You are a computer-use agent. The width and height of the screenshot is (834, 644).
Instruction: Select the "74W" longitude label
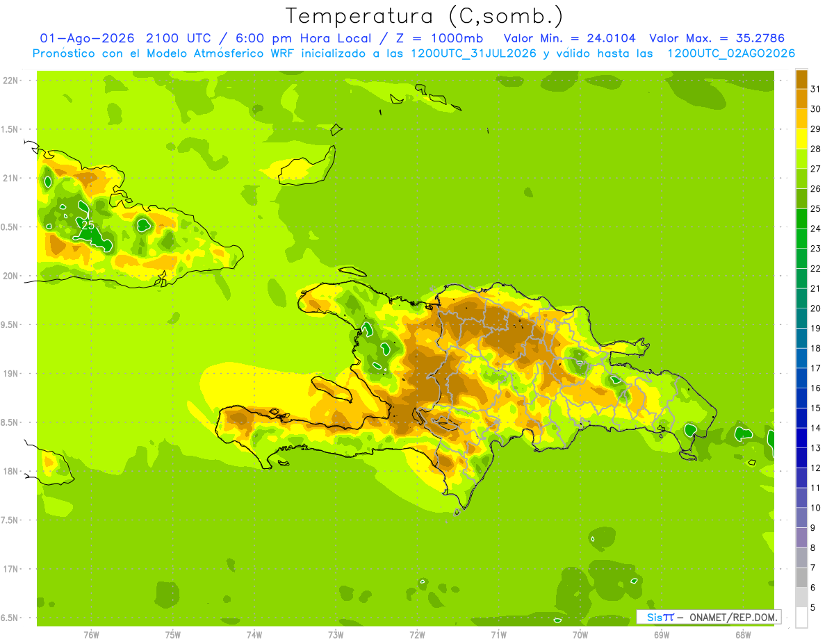tap(254, 634)
